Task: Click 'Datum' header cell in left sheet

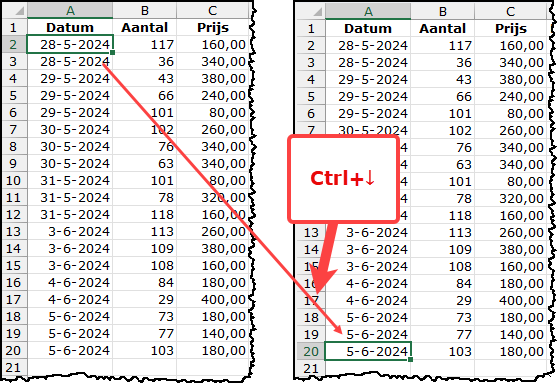Action: pos(70,27)
